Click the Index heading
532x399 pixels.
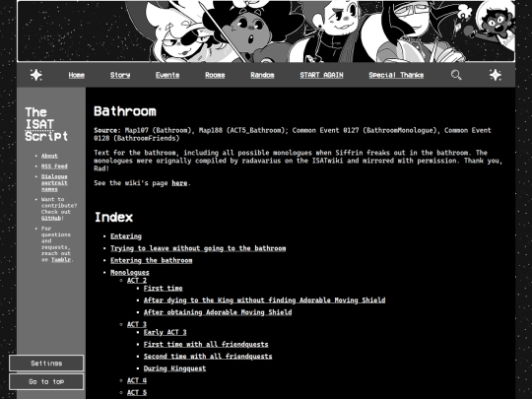tap(113, 217)
